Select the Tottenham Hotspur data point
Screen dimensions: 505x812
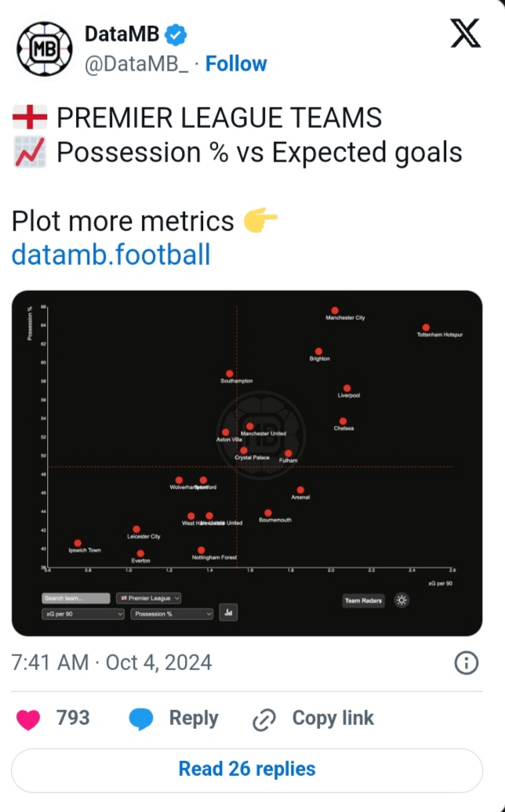(x=426, y=328)
